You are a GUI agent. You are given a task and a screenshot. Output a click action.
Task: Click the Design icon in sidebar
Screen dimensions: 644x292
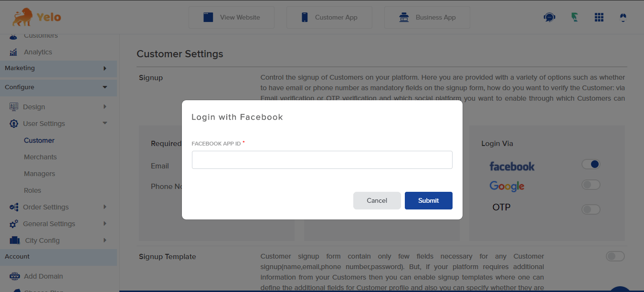click(x=14, y=107)
